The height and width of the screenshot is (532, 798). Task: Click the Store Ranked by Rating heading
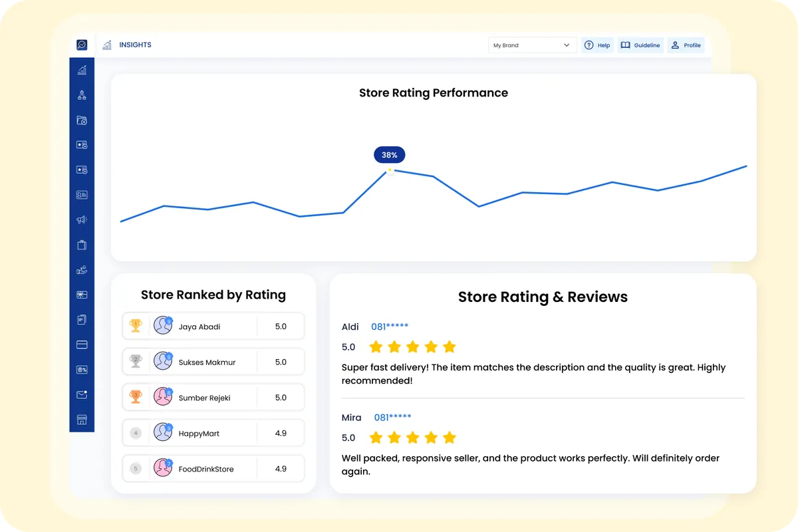[x=213, y=295]
